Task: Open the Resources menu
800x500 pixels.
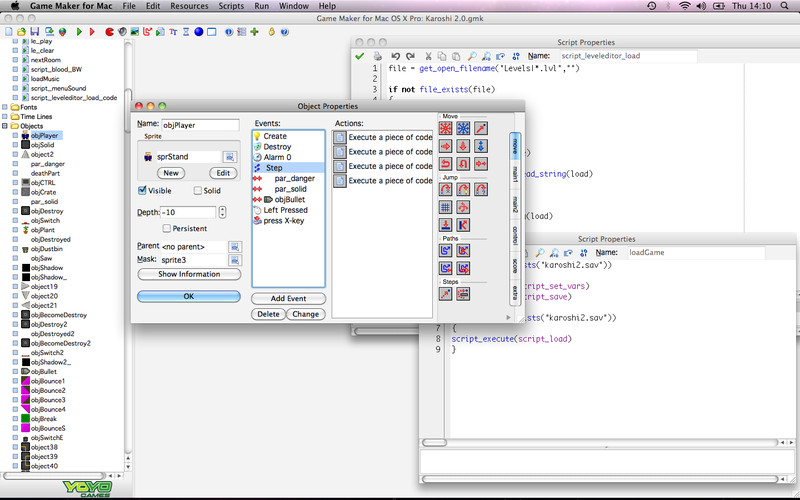Action: [189, 6]
